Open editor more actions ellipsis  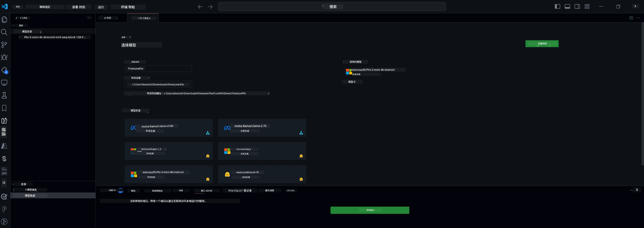(x=638, y=18)
